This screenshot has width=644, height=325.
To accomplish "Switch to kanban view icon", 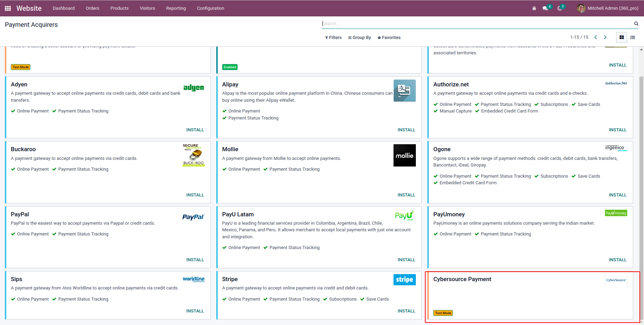I will click(x=622, y=37).
